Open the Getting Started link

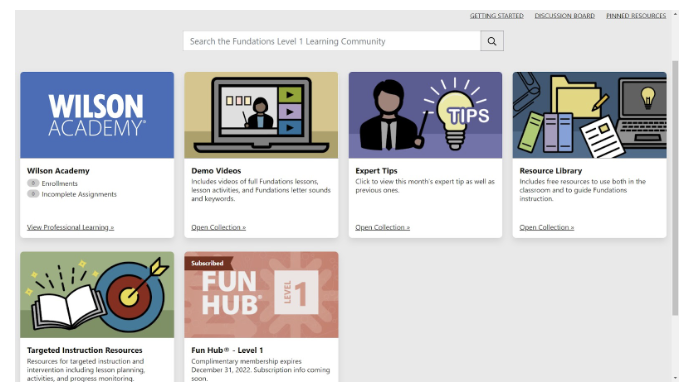[497, 15]
